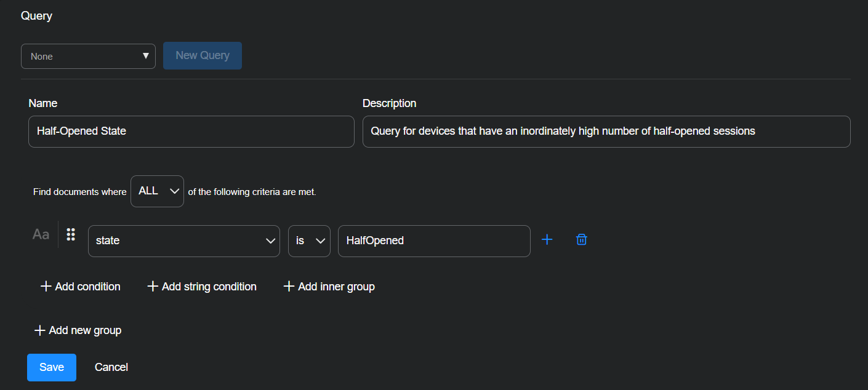The image size is (868, 390).
Task: Focus the HalfOpened value input field
Action: click(433, 241)
